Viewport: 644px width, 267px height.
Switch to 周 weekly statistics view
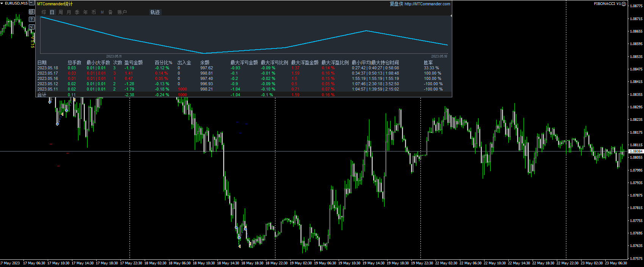(x=61, y=12)
